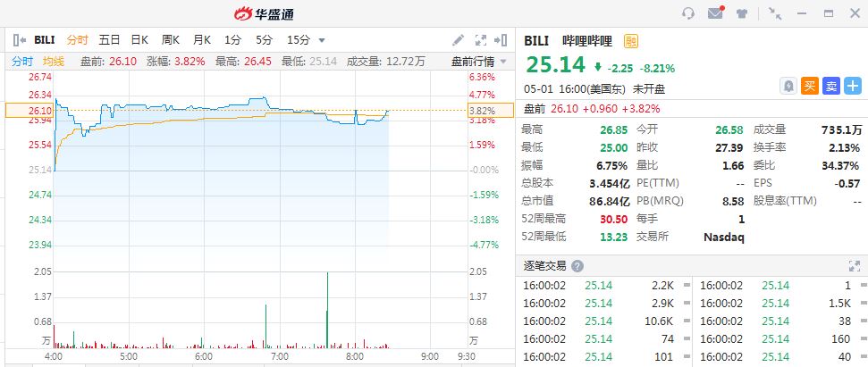This screenshot has height=367, width=868.
Task: Collapse the right-side quote panel
Action: tap(502, 40)
